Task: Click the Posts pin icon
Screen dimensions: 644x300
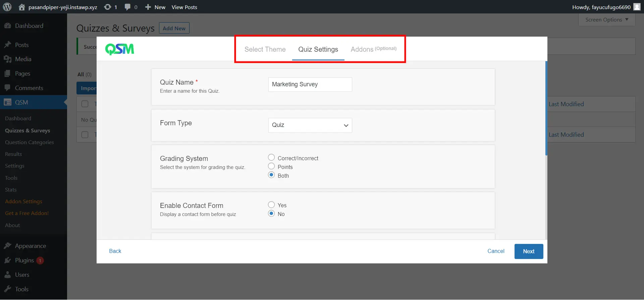Action: [x=7, y=45]
